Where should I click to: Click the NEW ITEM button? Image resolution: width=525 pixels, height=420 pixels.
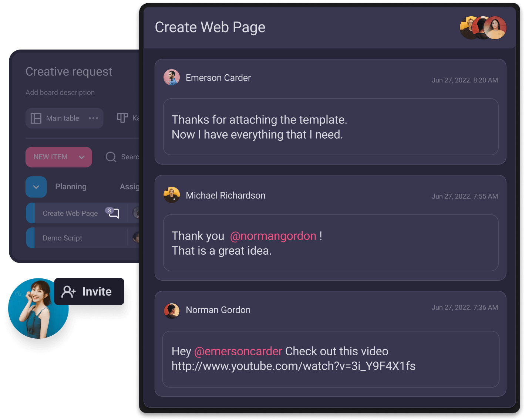[x=51, y=157]
